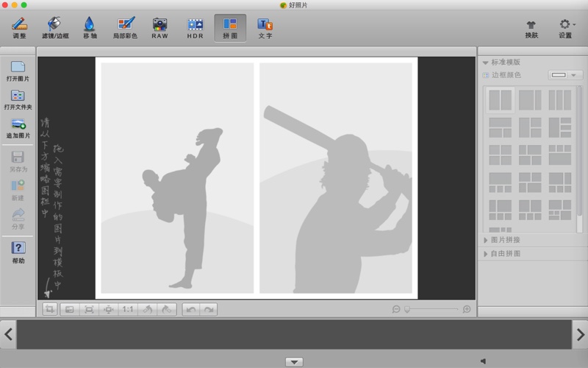Screen dimensions: 588x368
Task: Open the RAW processing tool
Action: click(159, 28)
